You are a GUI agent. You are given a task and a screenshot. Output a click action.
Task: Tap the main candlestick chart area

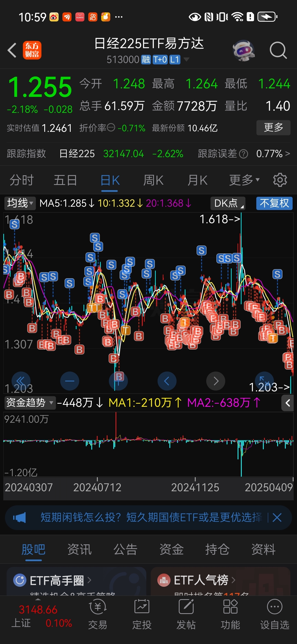148,303
